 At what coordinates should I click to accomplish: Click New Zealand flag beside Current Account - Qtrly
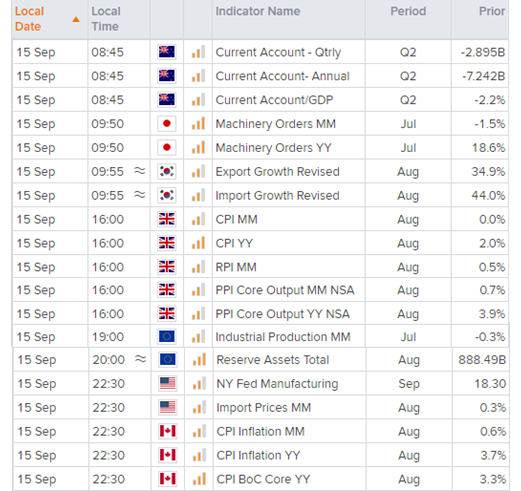(x=167, y=52)
